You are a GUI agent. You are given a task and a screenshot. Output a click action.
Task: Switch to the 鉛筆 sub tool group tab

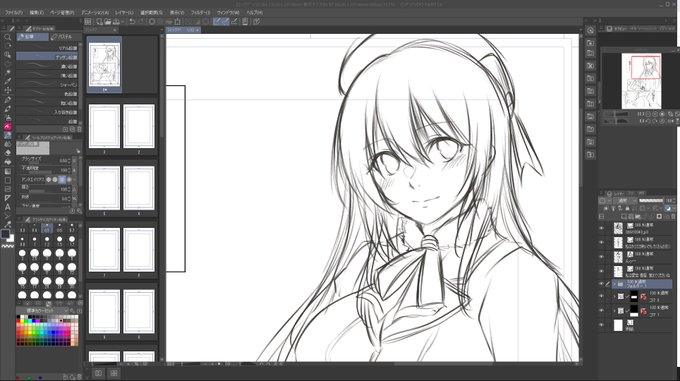[x=33, y=37]
